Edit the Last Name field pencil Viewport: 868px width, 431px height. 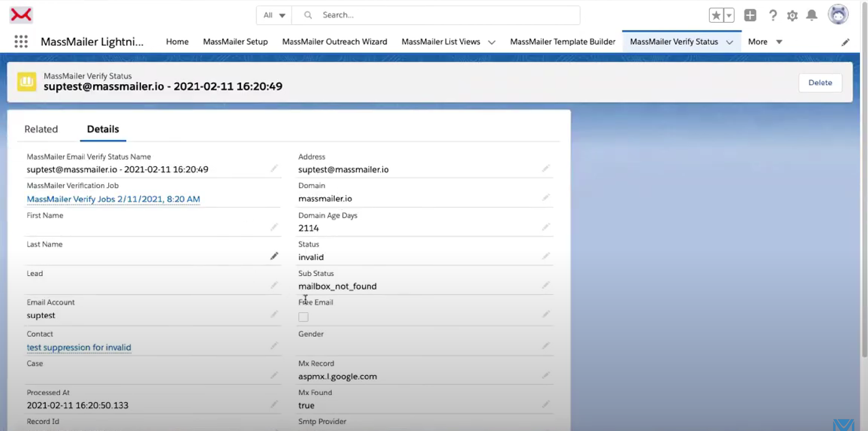click(x=274, y=256)
